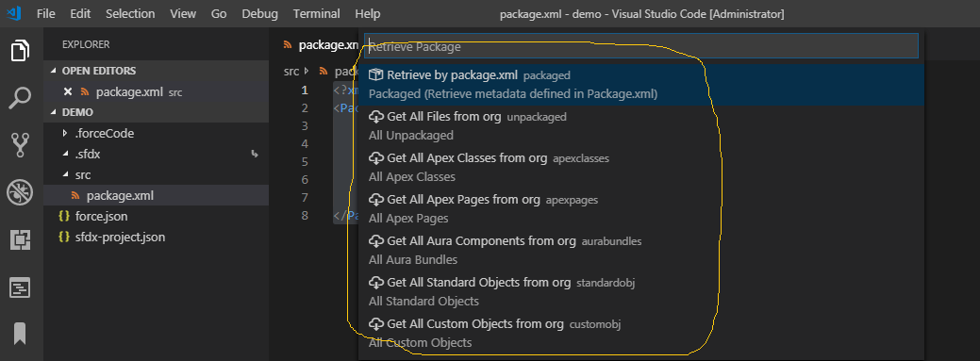The width and height of the screenshot is (980, 361).
Task: Collapse the src folder
Action: click(66, 175)
